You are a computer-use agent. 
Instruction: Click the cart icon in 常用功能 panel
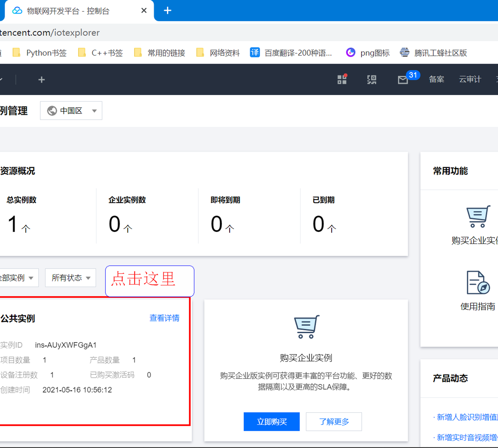pyautogui.click(x=478, y=216)
